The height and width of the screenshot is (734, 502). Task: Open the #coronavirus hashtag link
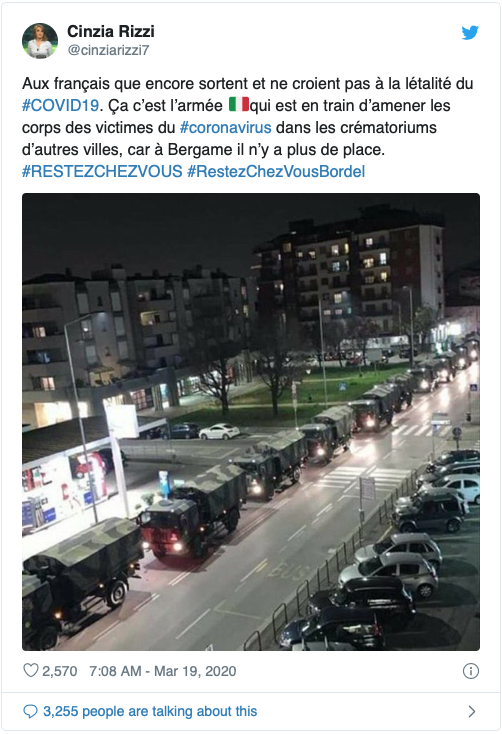226,127
